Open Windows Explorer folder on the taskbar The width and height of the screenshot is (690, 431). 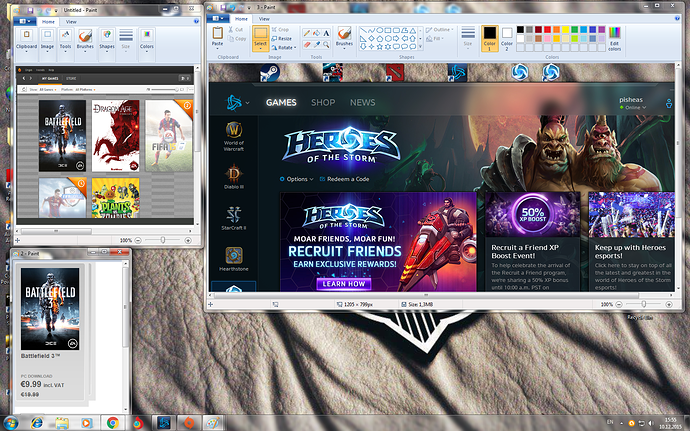pos(62,423)
